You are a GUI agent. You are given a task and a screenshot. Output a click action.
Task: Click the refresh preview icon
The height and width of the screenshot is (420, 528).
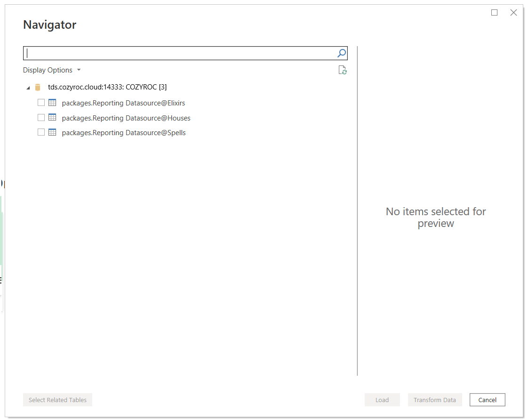tap(342, 70)
